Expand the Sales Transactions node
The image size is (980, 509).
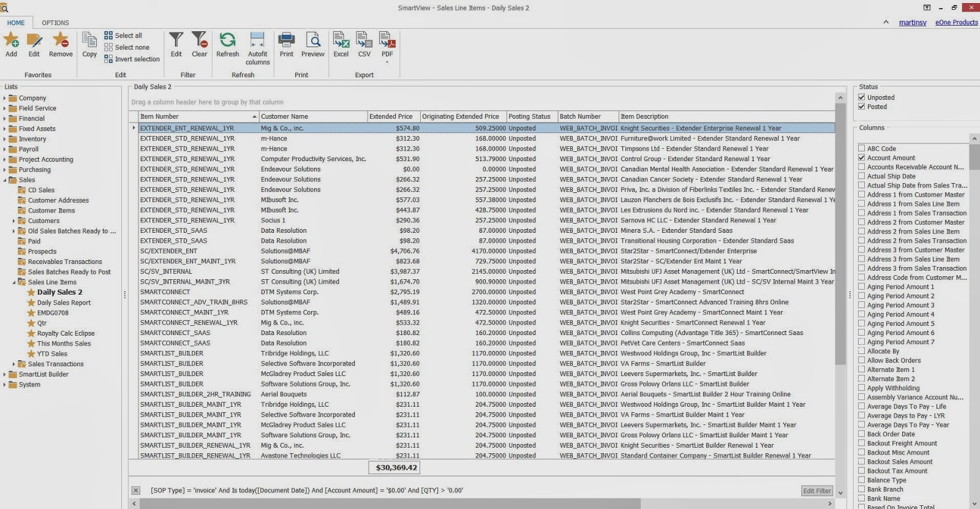[13, 364]
